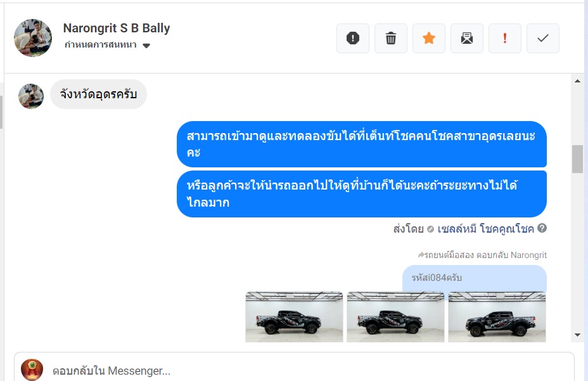
Task: Flag conversation with red exclamation priority icon
Action: (505, 38)
